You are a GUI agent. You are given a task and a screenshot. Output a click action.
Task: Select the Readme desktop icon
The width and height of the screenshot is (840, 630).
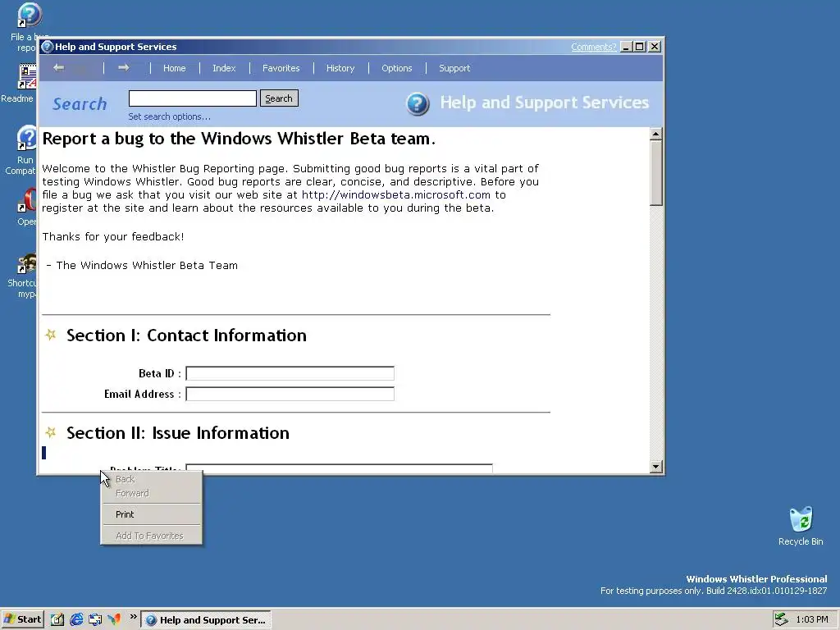click(27, 76)
